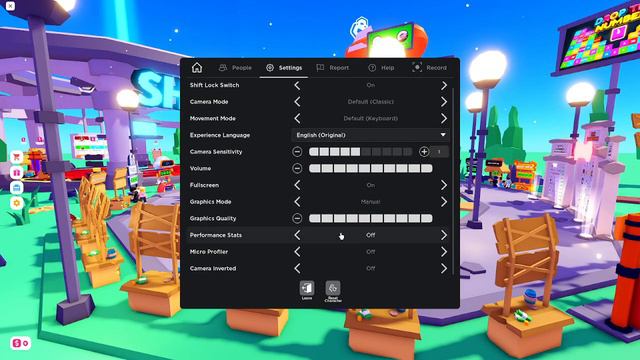Viewport: 640px width, 360px height.
Task: Open the home tab icon in menu
Action: click(197, 68)
